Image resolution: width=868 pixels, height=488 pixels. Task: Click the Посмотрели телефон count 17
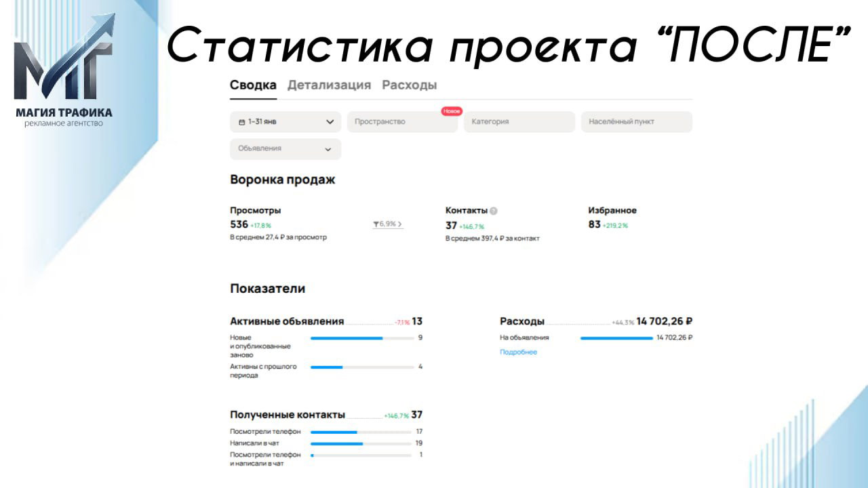419,432
